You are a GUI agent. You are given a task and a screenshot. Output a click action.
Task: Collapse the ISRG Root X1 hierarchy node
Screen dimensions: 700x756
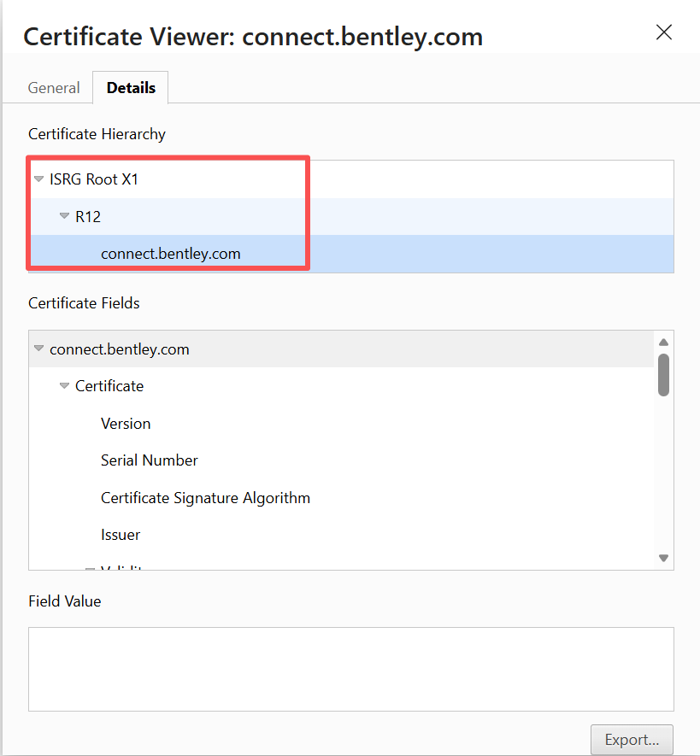click(x=38, y=179)
